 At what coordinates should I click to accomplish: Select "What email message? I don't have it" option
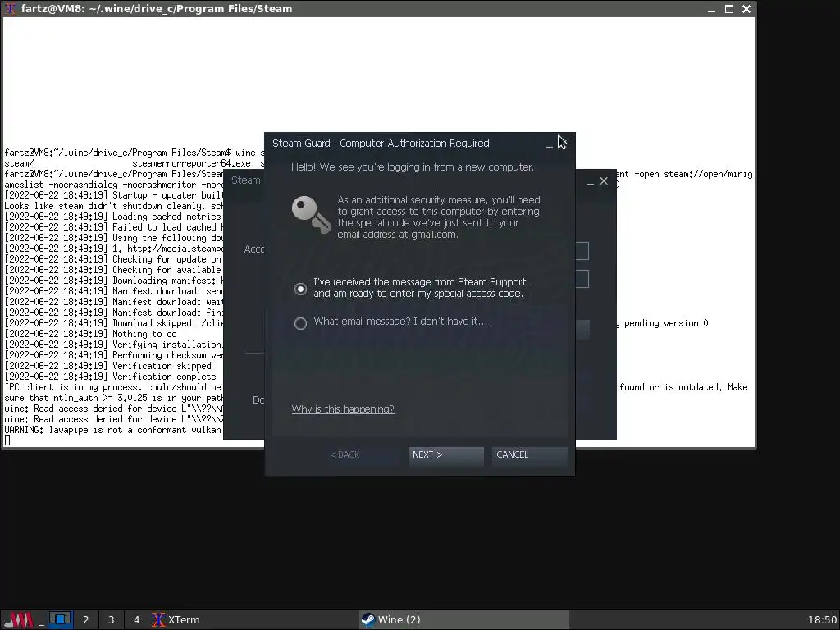[x=300, y=323]
